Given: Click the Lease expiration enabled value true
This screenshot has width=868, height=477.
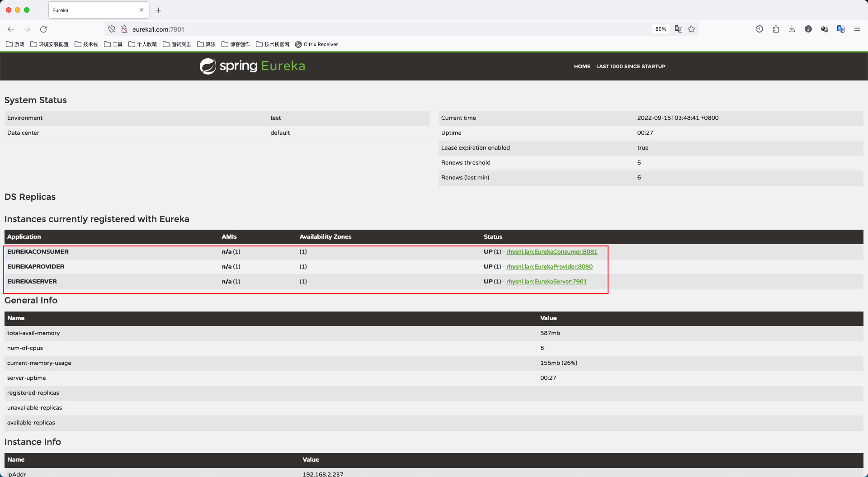Looking at the screenshot, I should pyautogui.click(x=642, y=148).
